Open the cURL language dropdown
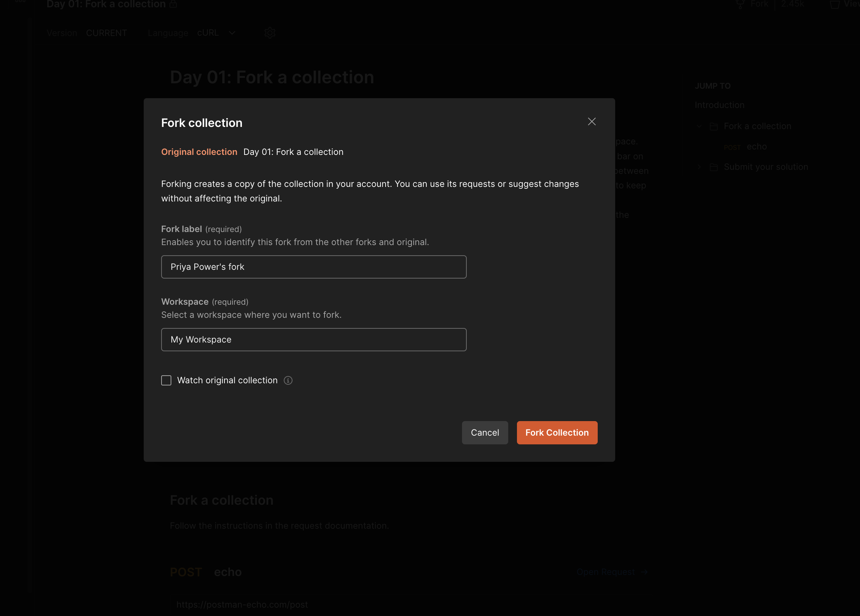 point(232,33)
